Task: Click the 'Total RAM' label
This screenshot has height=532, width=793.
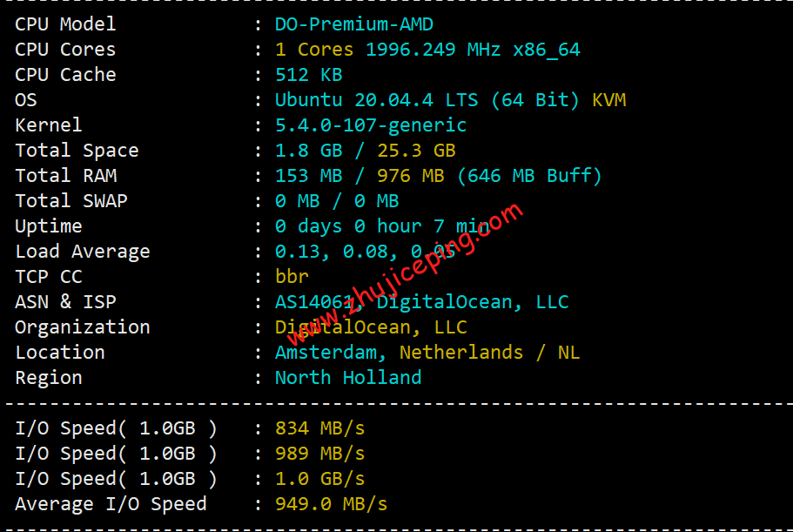Action: click(x=66, y=176)
